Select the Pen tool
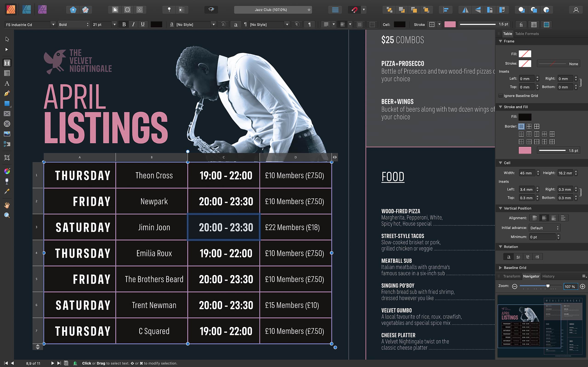Screen dimensions: 588x367 [7, 93]
